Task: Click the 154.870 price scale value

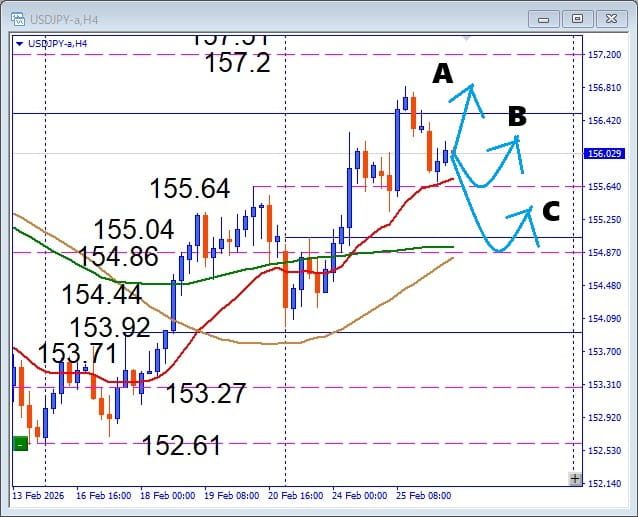Action: 603,253
